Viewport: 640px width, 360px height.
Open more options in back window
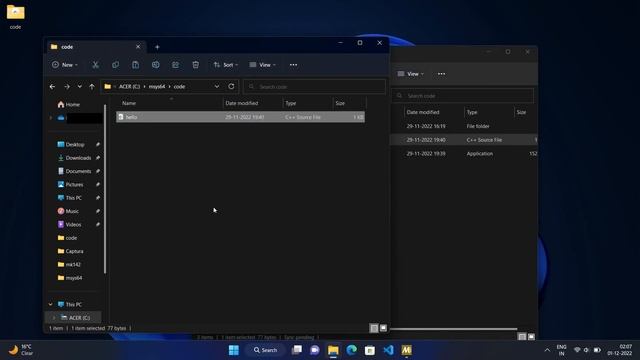442,74
